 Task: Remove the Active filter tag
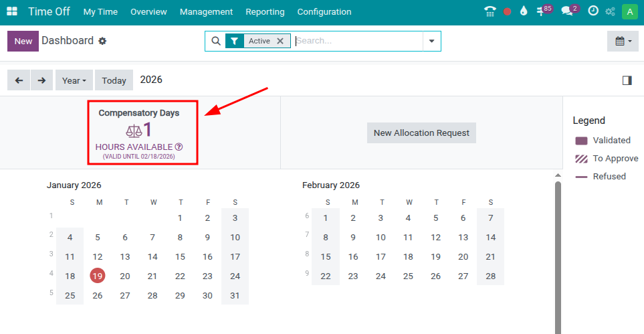tap(280, 41)
